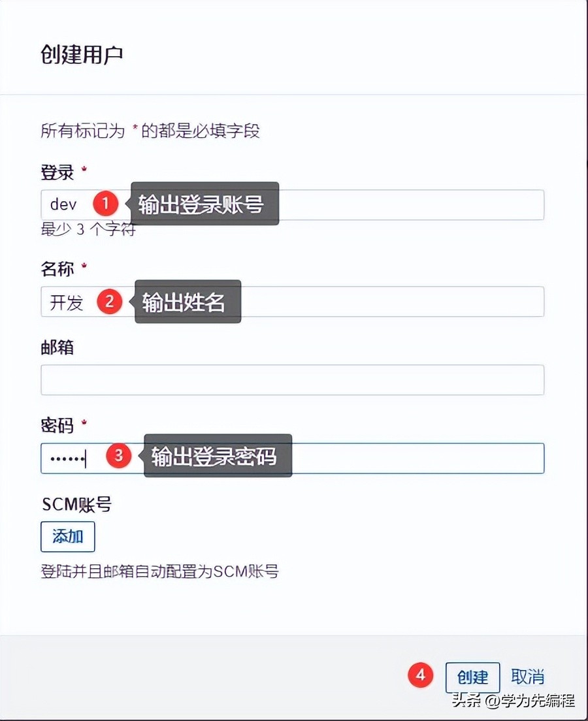588x721 pixels.
Task: Click the 最少 3 个字符 helper text
Action: [x=88, y=231]
